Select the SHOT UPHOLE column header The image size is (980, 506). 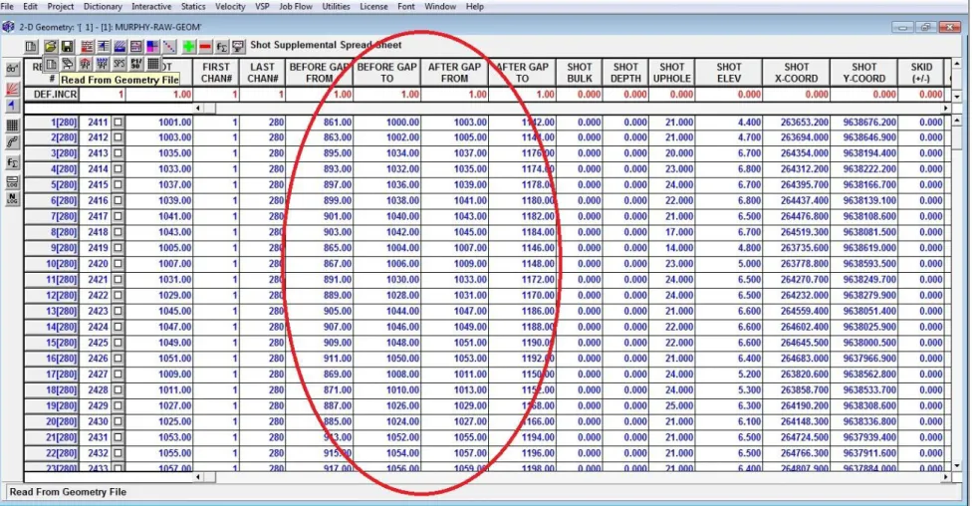point(672,73)
